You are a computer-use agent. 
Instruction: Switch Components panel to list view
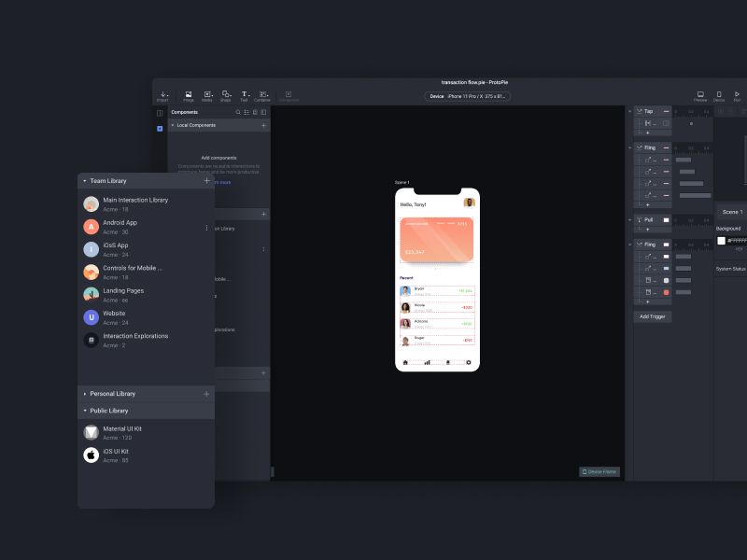coord(247,112)
